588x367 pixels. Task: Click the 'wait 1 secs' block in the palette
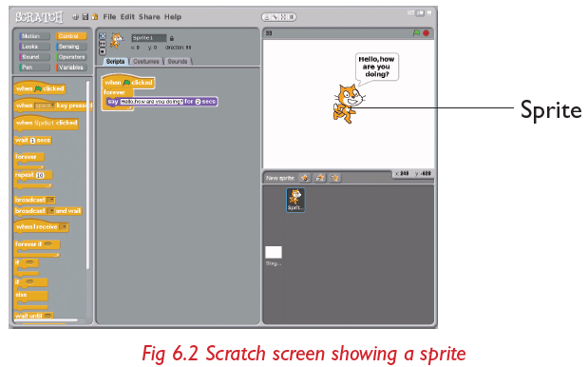coord(32,141)
